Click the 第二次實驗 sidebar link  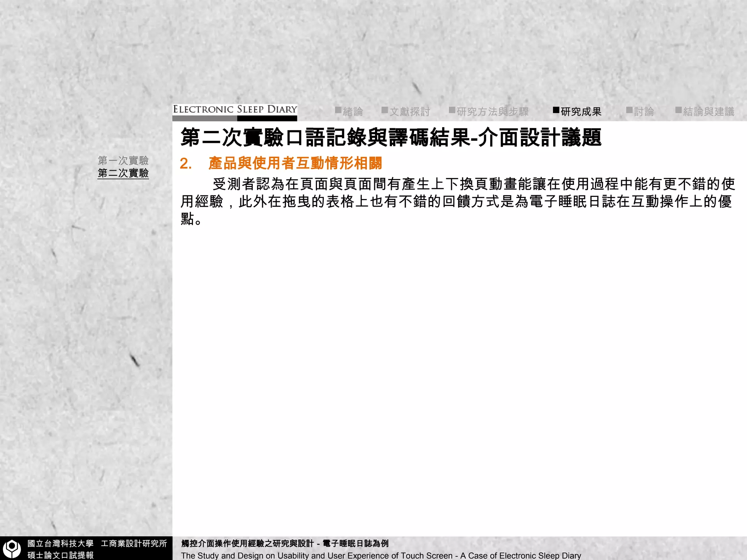click(123, 173)
